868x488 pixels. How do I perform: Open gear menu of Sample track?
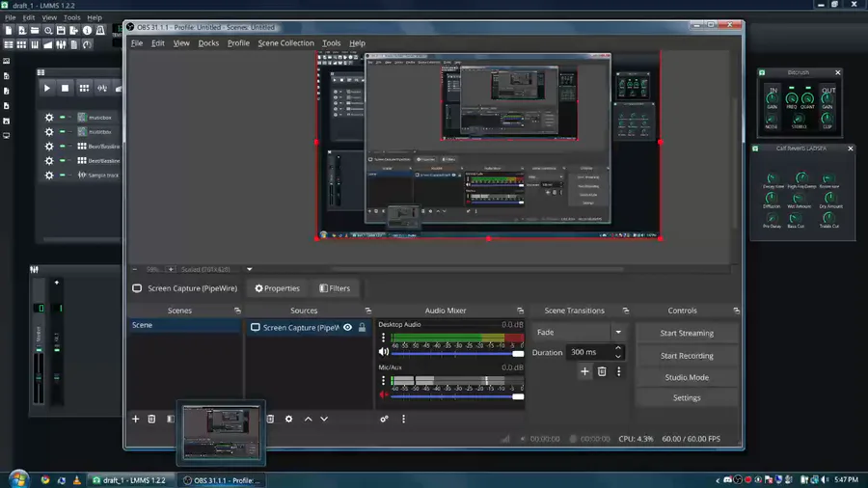tap(49, 176)
